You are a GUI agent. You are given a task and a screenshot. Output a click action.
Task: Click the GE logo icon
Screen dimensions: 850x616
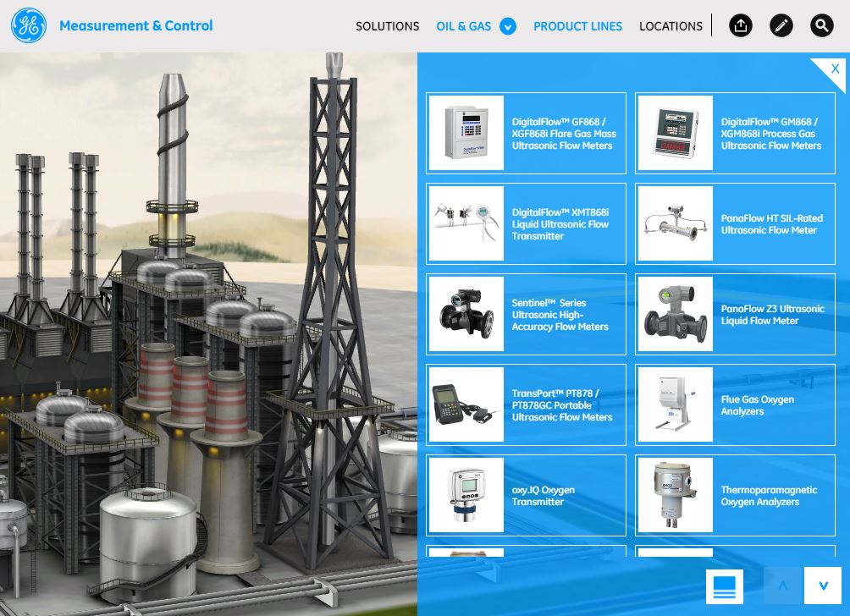point(29,26)
